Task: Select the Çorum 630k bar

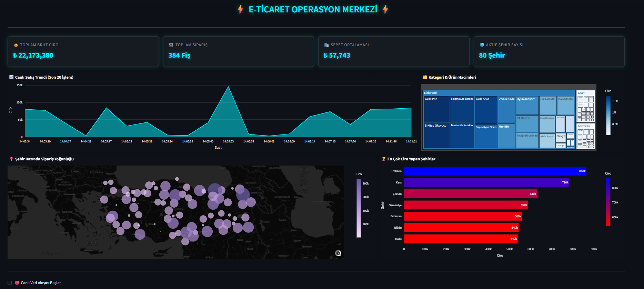Action: pyautogui.click(x=471, y=194)
